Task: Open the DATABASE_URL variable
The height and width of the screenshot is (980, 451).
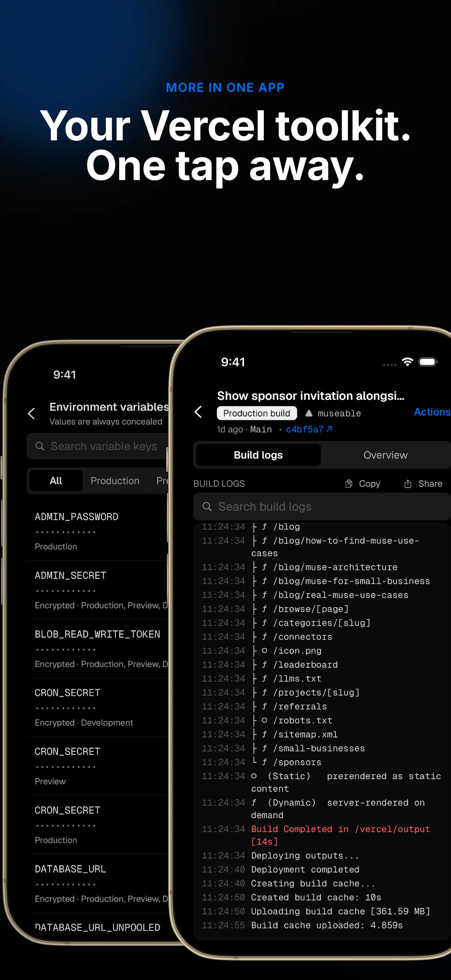Action: click(98, 883)
